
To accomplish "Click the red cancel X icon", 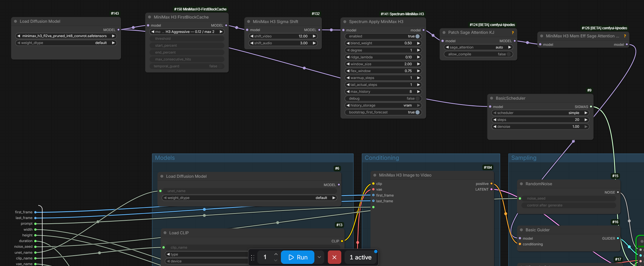I will coord(334,257).
